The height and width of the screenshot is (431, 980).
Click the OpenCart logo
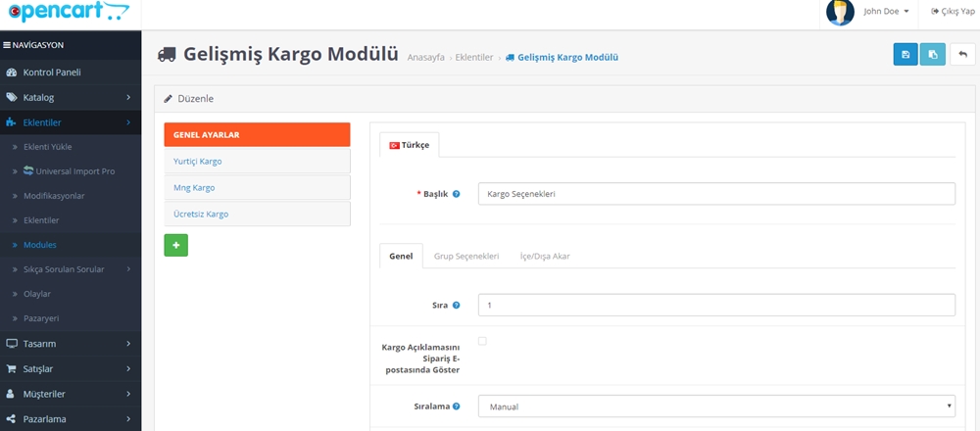68,13
